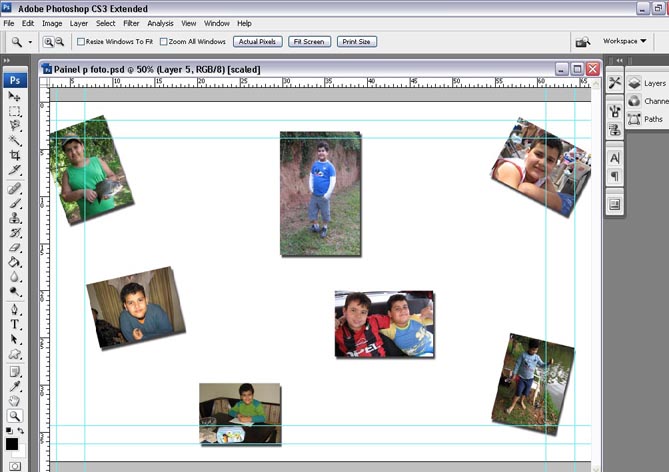Click the center photo of standing boy

(320, 193)
